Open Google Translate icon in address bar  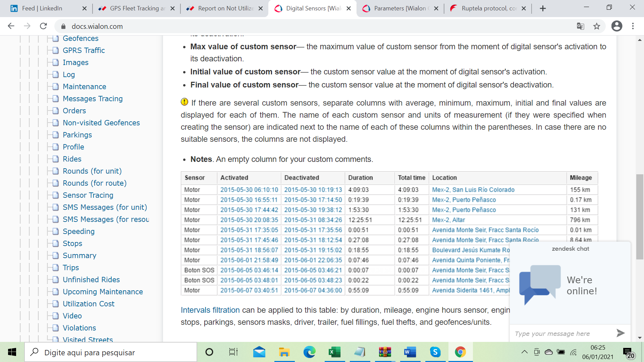tap(580, 26)
